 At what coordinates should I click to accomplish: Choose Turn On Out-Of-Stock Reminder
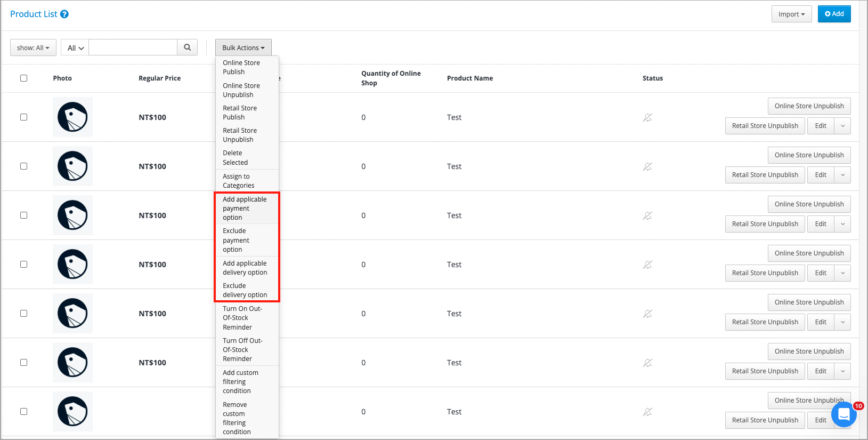click(247, 318)
